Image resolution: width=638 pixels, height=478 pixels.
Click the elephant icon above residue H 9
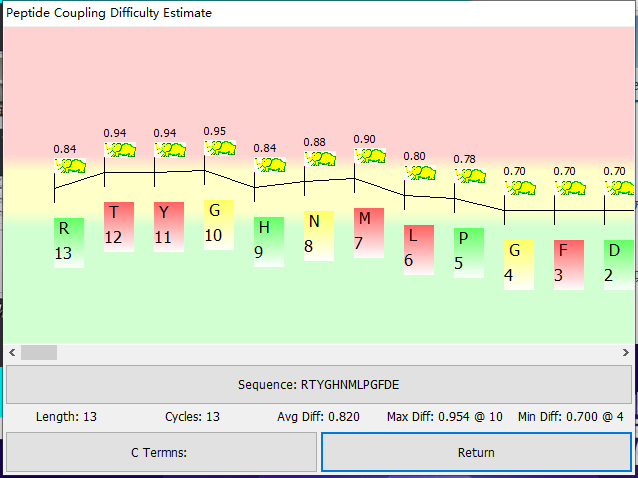(270, 165)
